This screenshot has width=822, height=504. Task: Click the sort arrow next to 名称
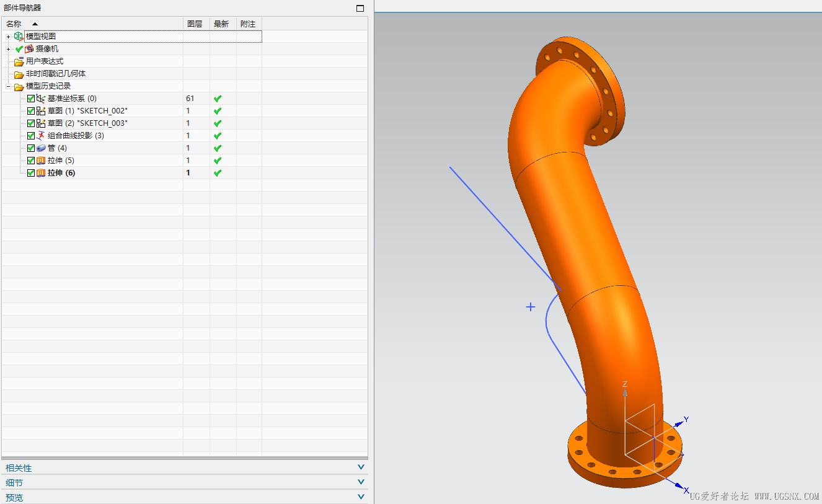coord(35,24)
